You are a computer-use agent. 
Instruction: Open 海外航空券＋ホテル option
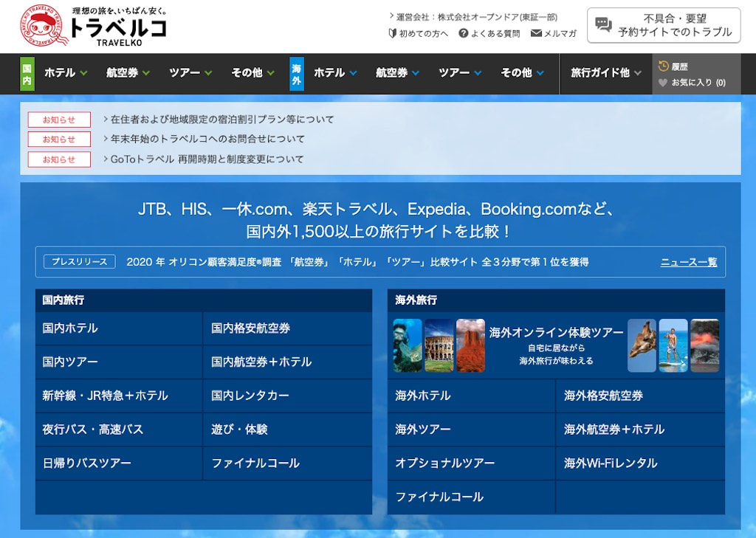[641, 430]
